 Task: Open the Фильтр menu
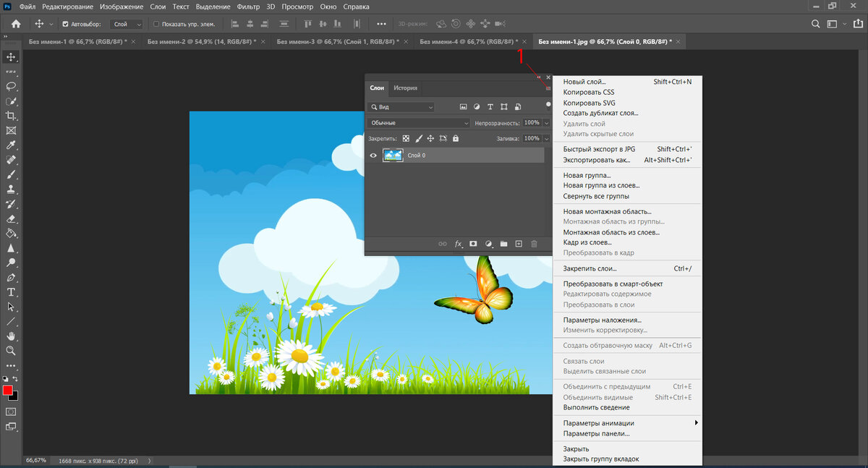248,6
